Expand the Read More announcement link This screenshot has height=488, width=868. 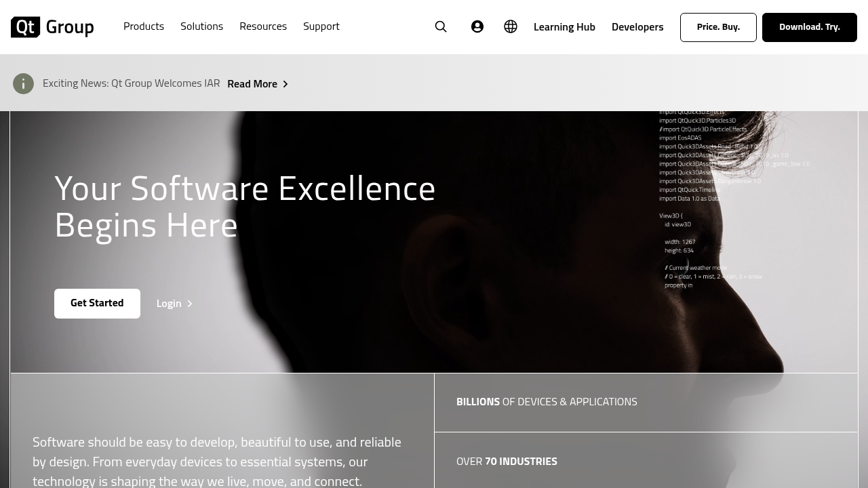pyautogui.click(x=252, y=83)
